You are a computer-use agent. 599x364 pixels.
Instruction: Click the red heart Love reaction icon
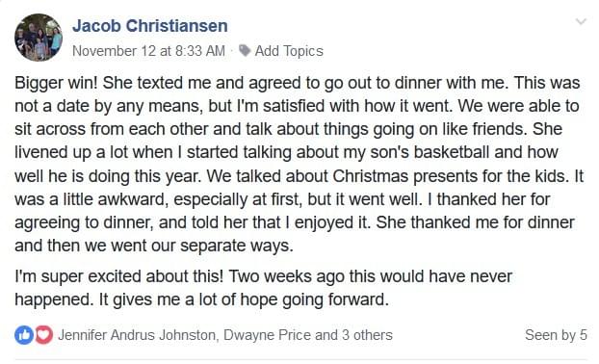(x=44, y=335)
